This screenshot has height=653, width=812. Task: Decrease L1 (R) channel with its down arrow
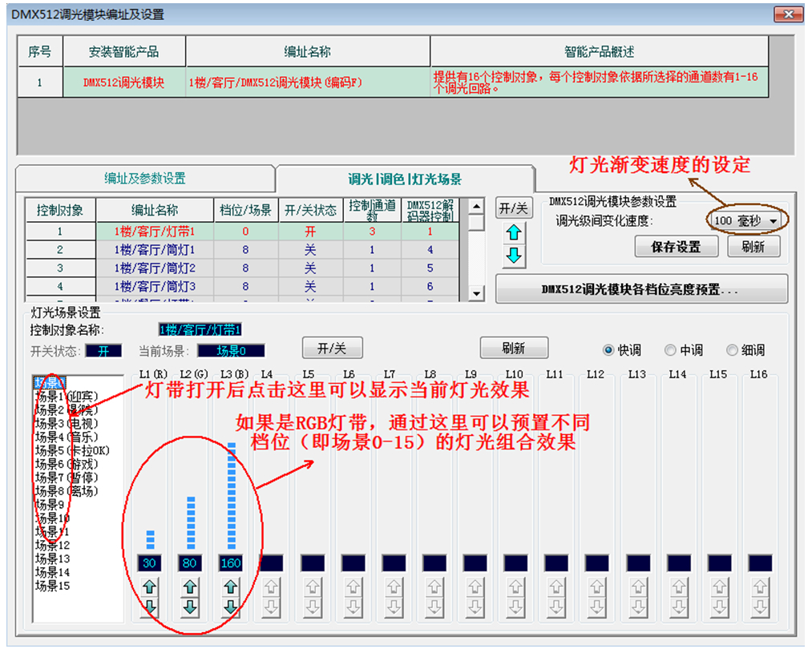pyautogui.click(x=150, y=607)
